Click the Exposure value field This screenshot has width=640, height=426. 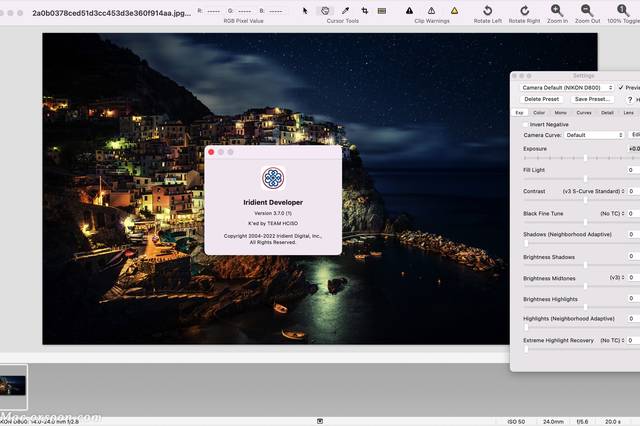click(x=634, y=149)
